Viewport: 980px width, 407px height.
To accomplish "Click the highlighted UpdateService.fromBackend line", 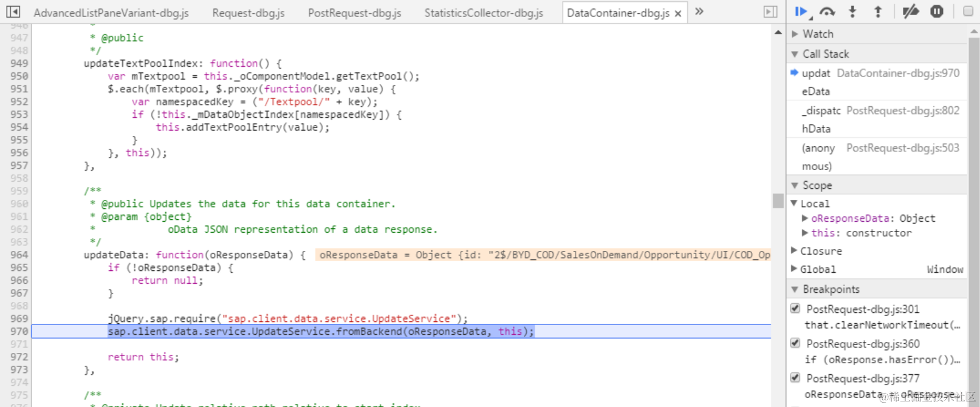I will pos(321,331).
